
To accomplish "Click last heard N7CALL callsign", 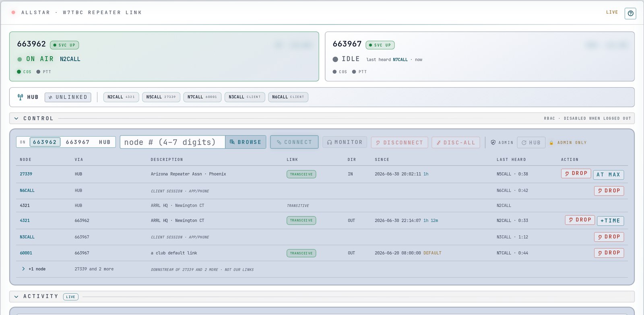I will point(400,60).
